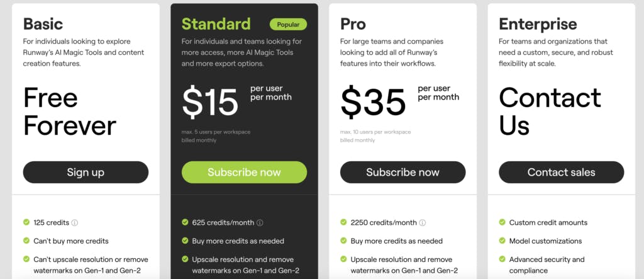Click info icon beside 2250 credits/month
Screen dimensions: 644x279
pos(423,222)
